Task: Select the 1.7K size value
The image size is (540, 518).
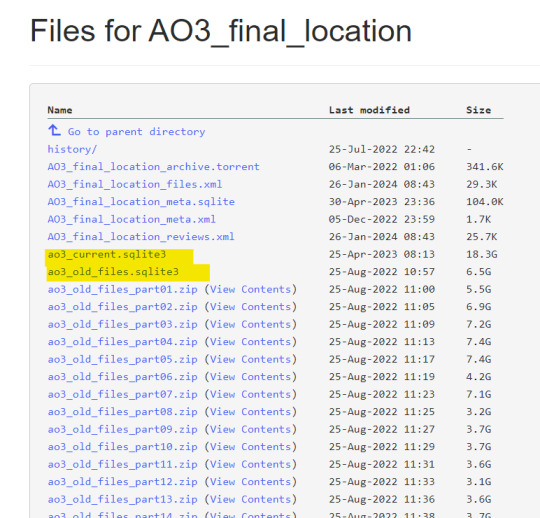Action: (x=479, y=219)
